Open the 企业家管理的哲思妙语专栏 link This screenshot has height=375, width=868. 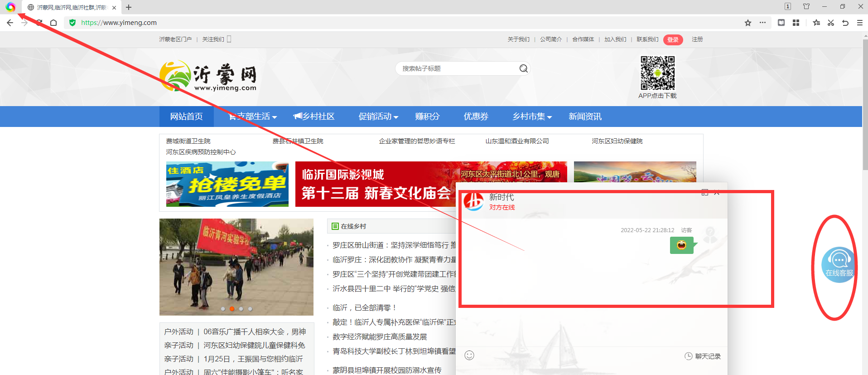[x=417, y=141]
